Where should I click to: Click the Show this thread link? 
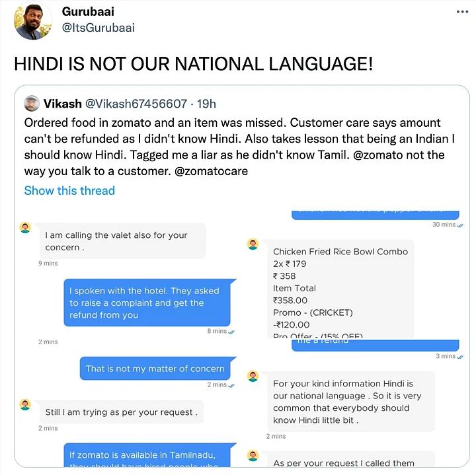[69, 190]
